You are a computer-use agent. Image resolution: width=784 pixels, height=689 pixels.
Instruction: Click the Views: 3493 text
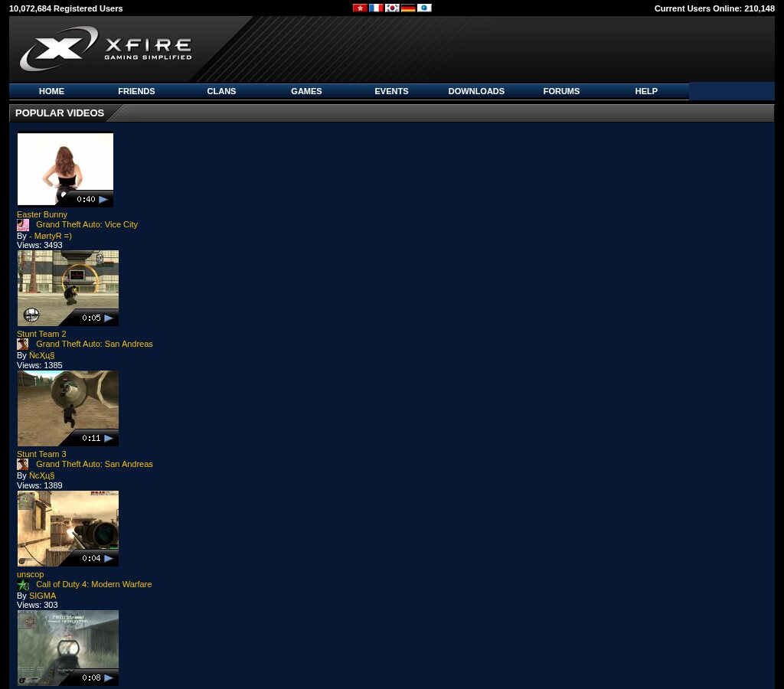[40, 246]
